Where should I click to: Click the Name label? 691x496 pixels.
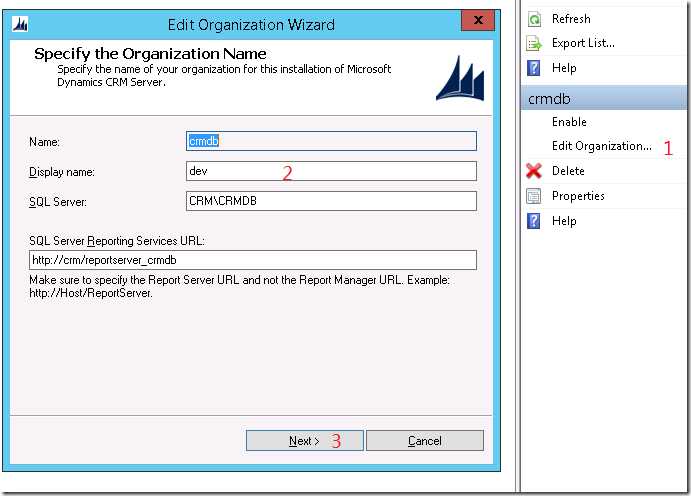pos(44,142)
